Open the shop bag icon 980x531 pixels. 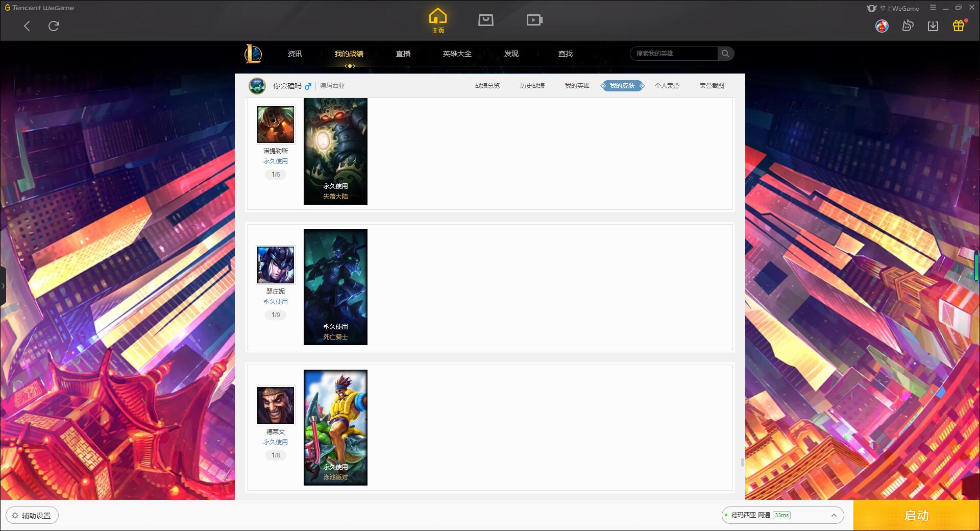tap(486, 20)
